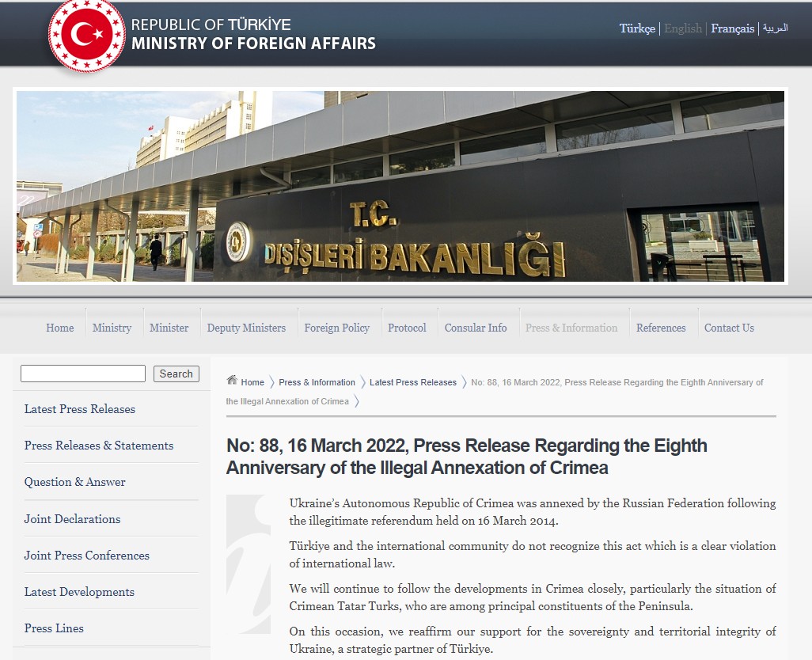Click paragraph starting "We will continue to follow"
812x660 pixels.
(533, 597)
